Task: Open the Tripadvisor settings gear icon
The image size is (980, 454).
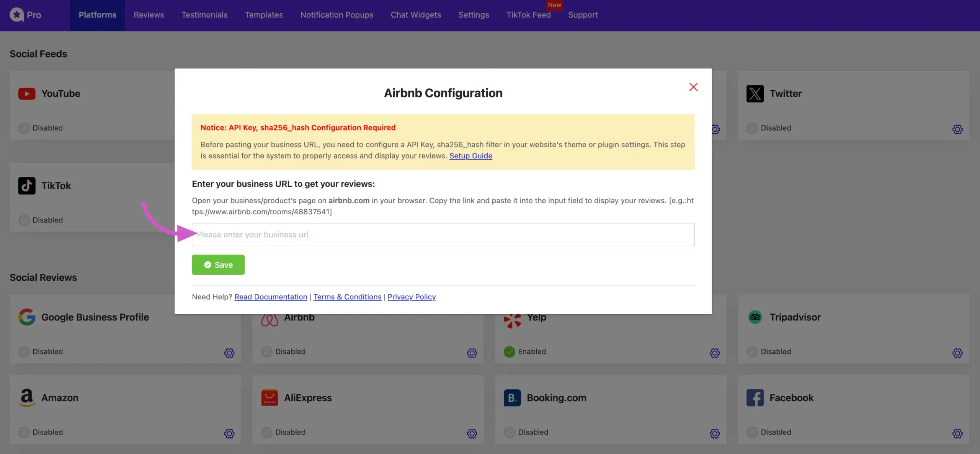Action: point(957,353)
